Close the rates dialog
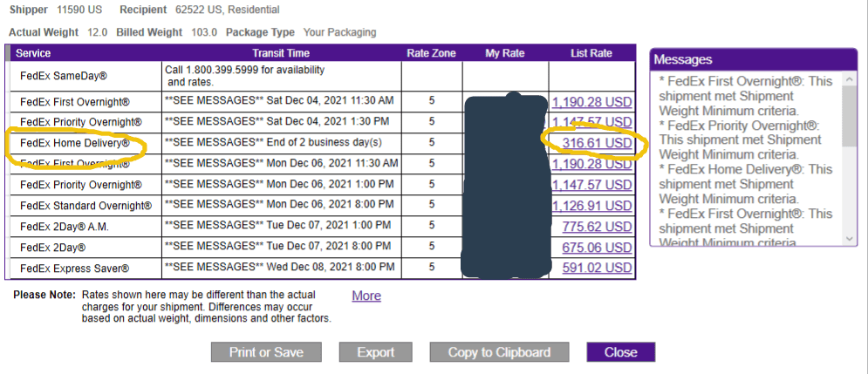The height and width of the screenshot is (374, 868). [x=620, y=352]
